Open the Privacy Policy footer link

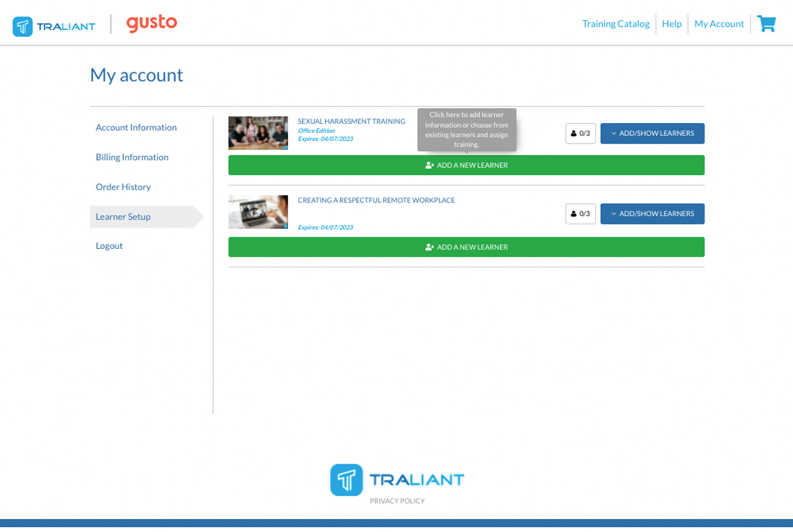[397, 501]
